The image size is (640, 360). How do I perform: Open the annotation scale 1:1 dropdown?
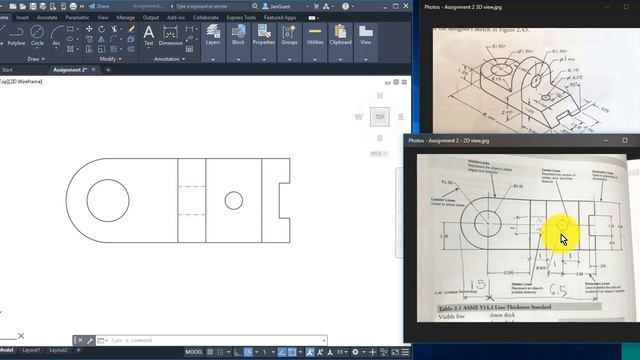tap(342, 352)
